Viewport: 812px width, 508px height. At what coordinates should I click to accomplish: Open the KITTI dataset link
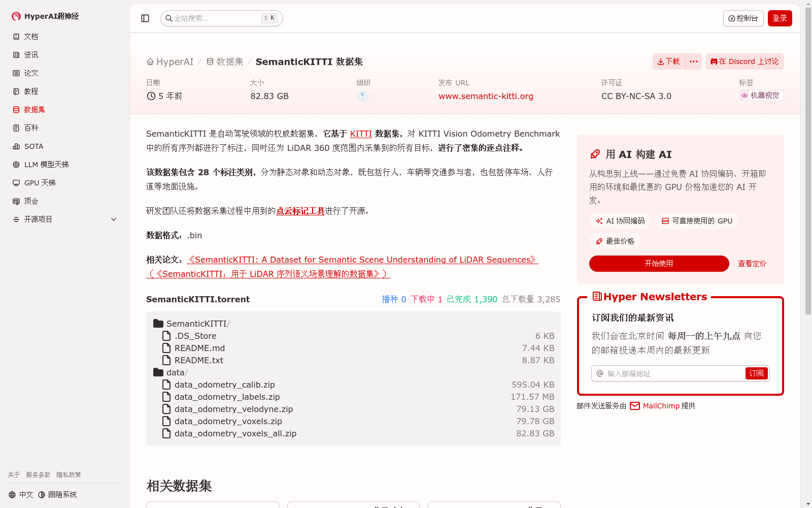coord(361,134)
